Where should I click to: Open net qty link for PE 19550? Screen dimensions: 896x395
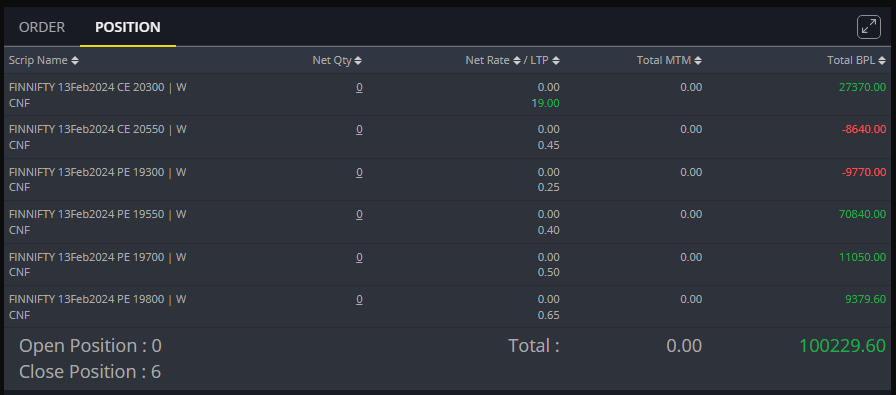[359, 214]
